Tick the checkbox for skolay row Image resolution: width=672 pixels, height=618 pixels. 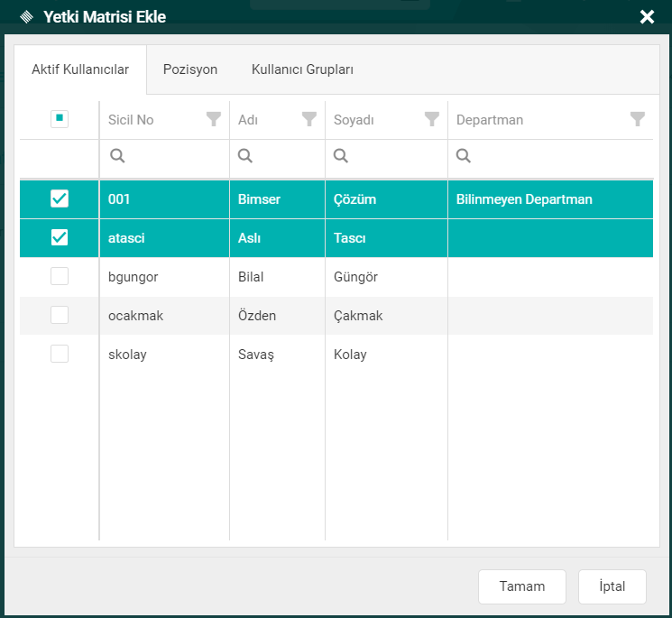[x=60, y=354]
